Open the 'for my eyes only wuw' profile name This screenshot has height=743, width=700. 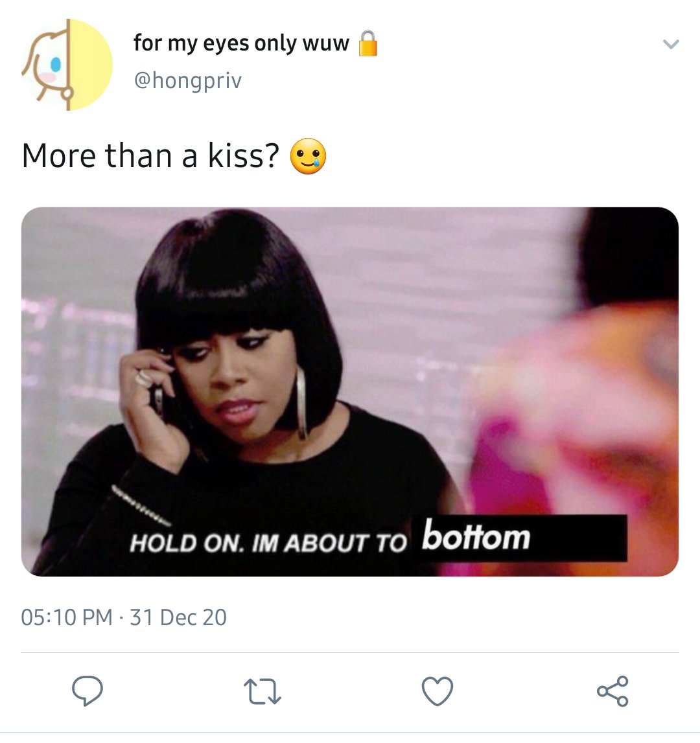pos(241,43)
